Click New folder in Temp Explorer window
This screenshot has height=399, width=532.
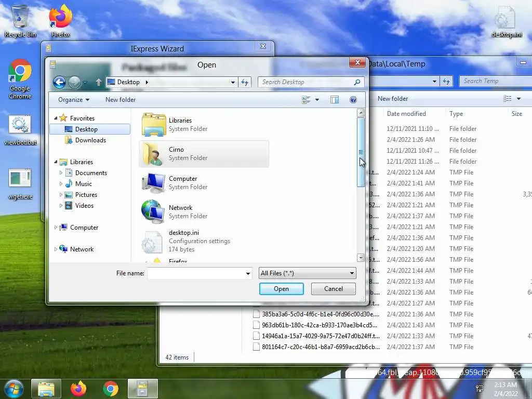[x=393, y=99]
